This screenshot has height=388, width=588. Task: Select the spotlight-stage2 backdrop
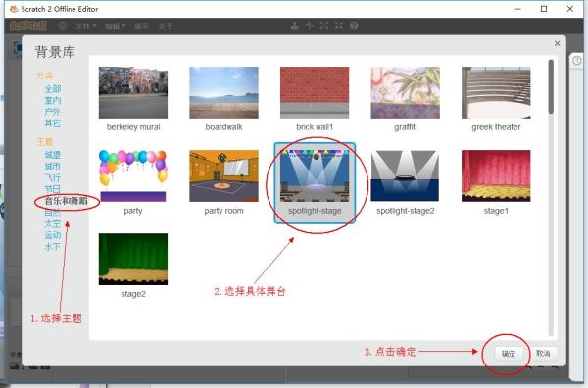[406, 175]
